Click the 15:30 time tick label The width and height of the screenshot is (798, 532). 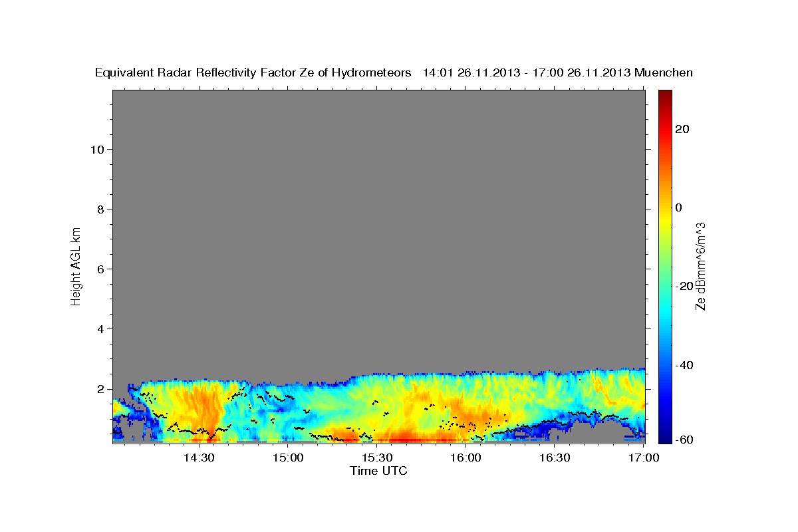coord(378,458)
